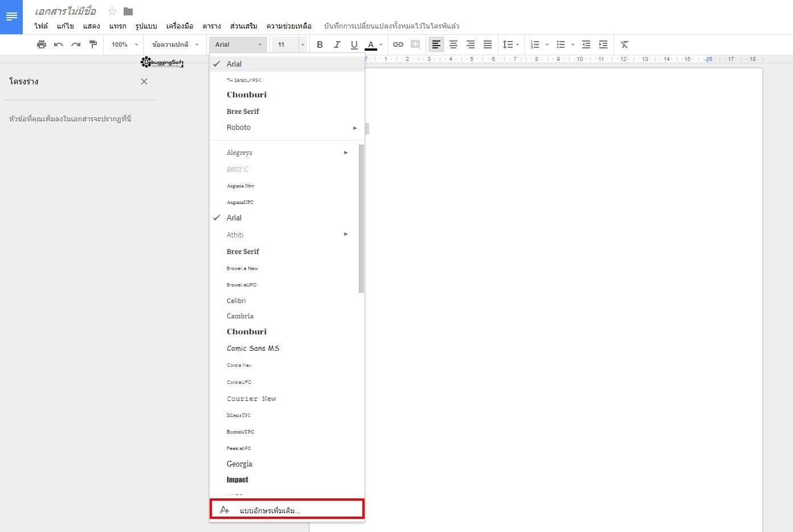The width and height of the screenshot is (793, 532).
Task: Click the print icon in the toolbar
Action: click(42, 44)
